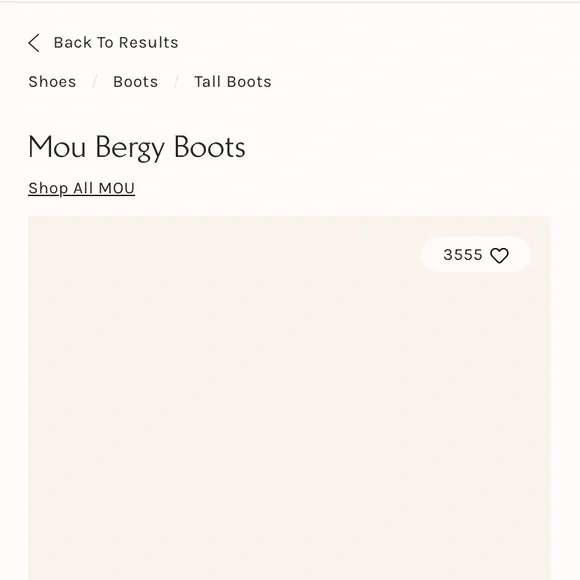Jump to Tall Boots category page
Image resolution: width=580 pixels, height=580 pixels.
(x=233, y=82)
